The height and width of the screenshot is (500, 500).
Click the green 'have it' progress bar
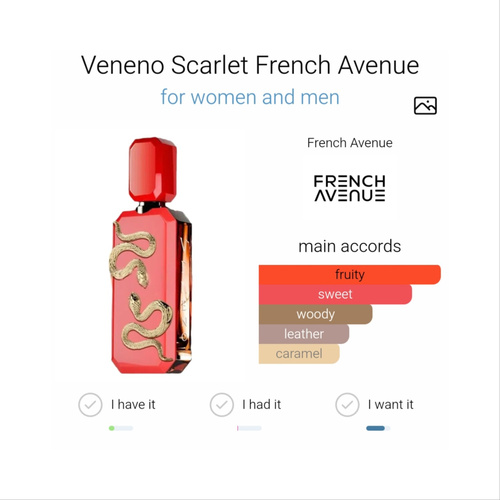[121, 428]
